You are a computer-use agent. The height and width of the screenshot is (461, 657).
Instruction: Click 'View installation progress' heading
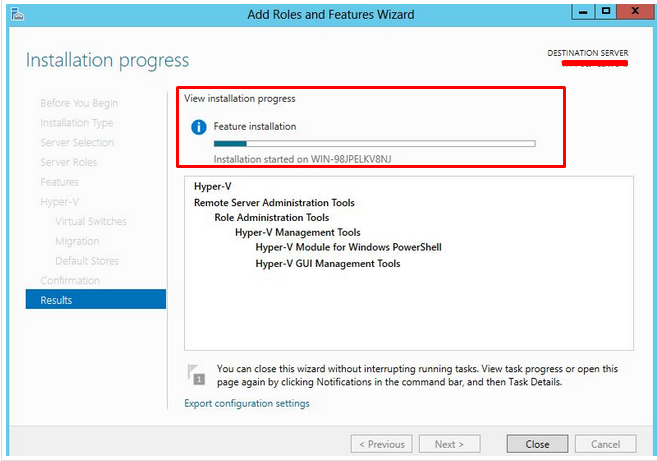pyautogui.click(x=240, y=98)
